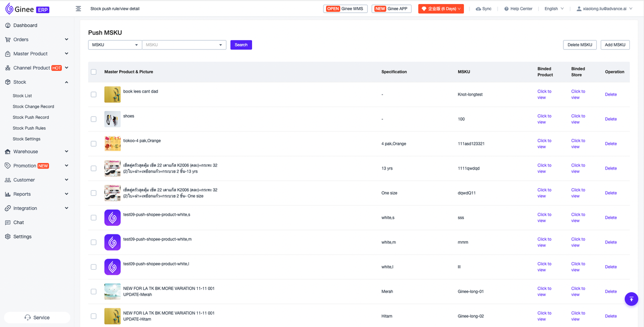Collapse sidebar with the hamburger menu icon
Image resolution: width=644 pixels, height=327 pixels.
(78, 9)
